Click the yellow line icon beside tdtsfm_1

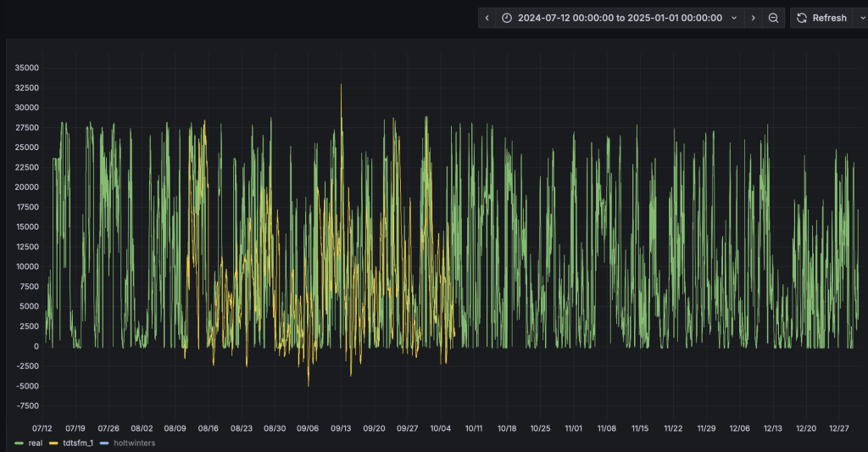pos(55,443)
